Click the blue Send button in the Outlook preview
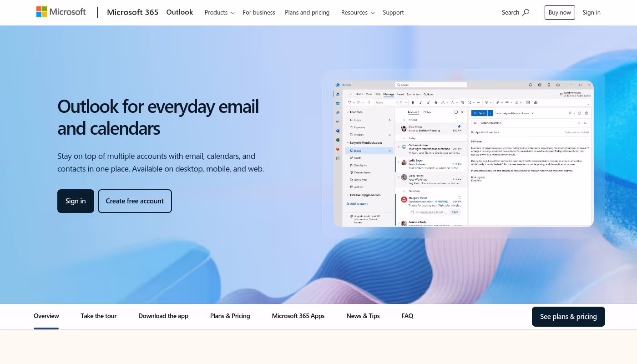637x364 pixels. point(479,113)
